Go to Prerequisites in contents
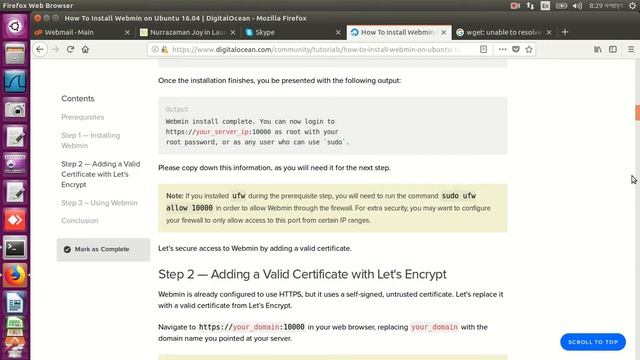Screen dimensions: 640x360 click(x=82, y=117)
